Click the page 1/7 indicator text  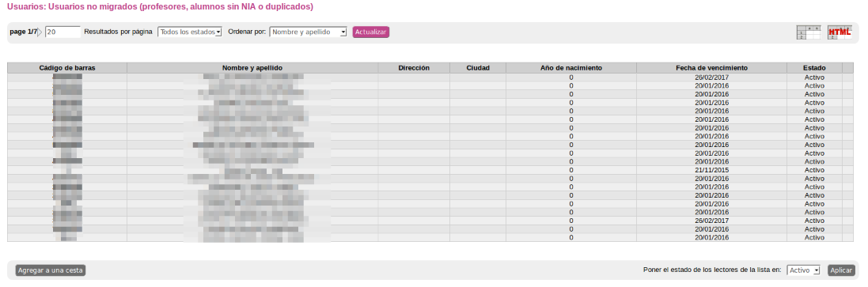point(23,32)
